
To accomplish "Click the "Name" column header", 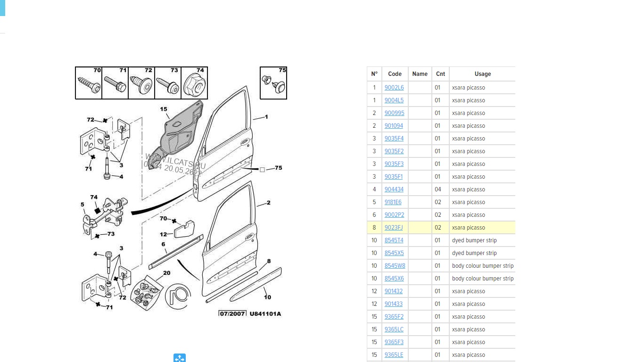I will click(x=420, y=74).
